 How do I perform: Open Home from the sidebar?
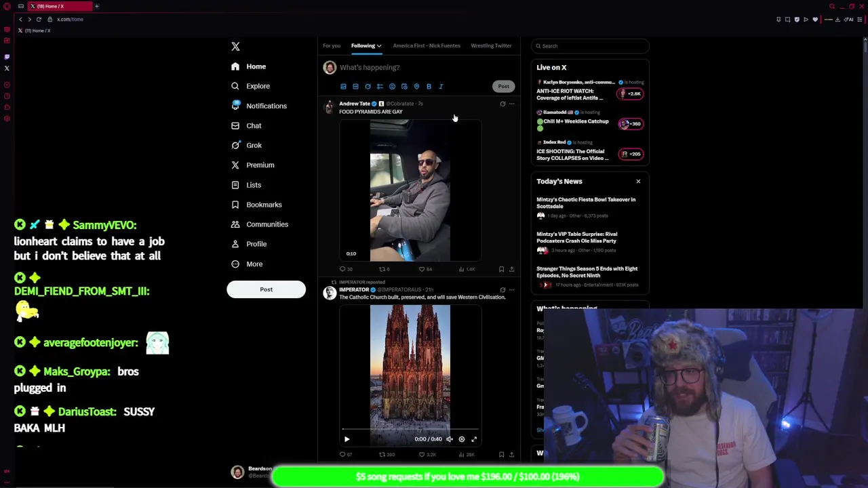[248, 66]
